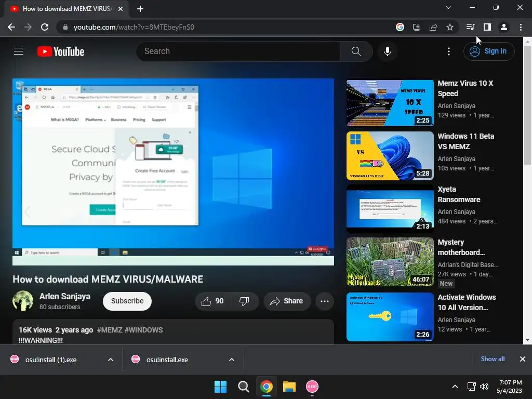Open the media controls icon in toolbar
Screen dimensions: 532x399
click(470, 27)
